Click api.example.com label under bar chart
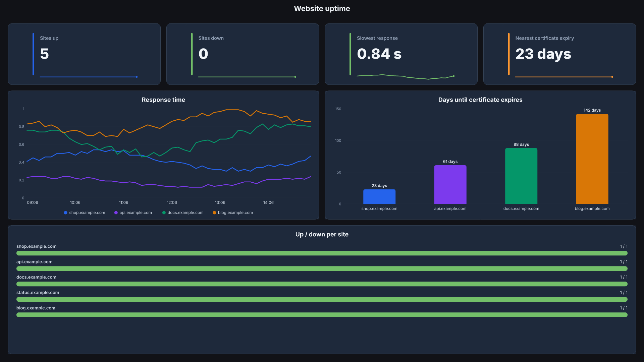This screenshot has width=644, height=362. click(450, 208)
